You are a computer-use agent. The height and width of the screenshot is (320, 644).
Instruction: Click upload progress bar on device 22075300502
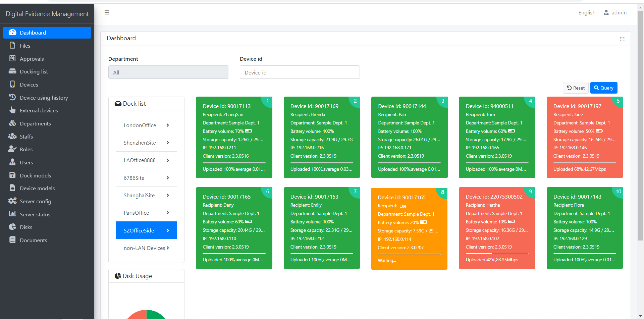coord(497,254)
